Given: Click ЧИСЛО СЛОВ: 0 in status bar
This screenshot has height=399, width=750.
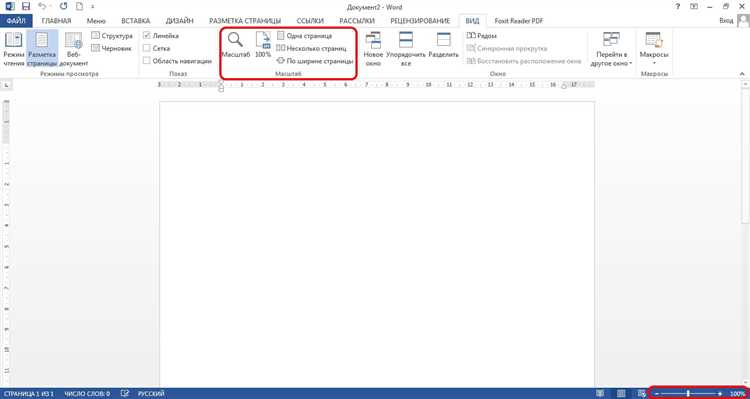Looking at the screenshot, I should [87, 394].
